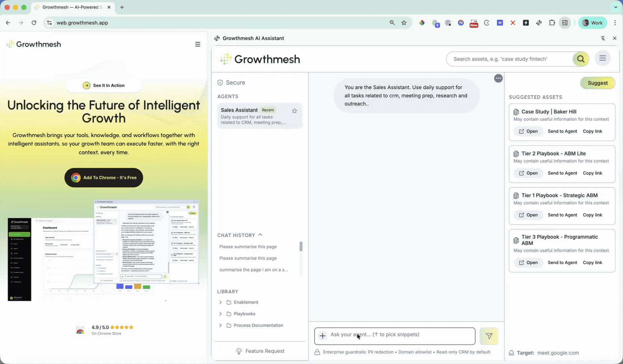Send Case Study Baker Hill to Agent
623x364 pixels.
[x=562, y=131]
